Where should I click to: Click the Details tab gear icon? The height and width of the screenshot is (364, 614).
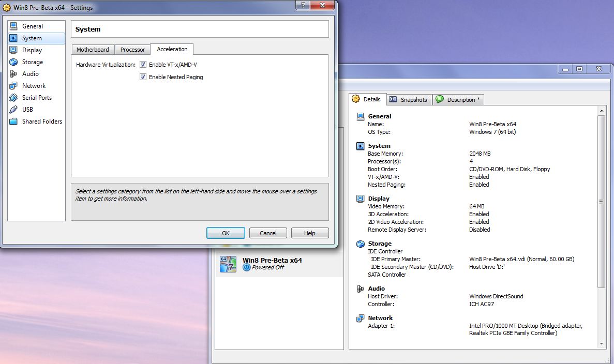[x=355, y=99]
